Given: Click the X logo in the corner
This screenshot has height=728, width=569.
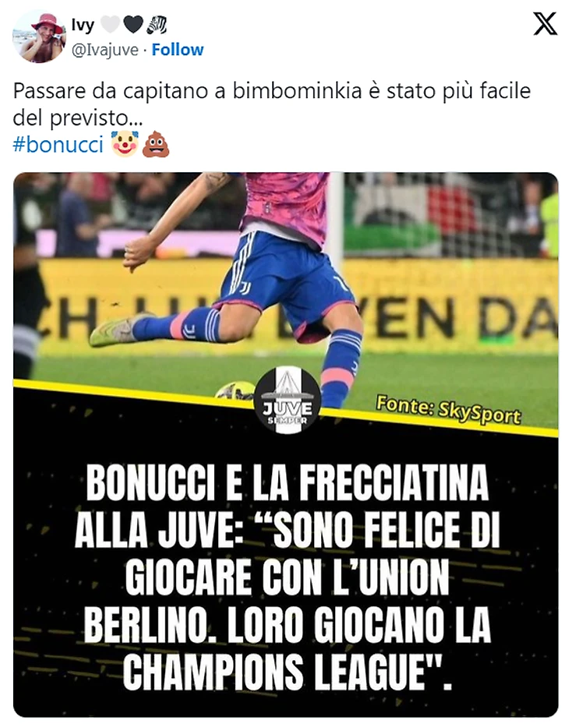Looking at the screenshot, I should (545, 23).
